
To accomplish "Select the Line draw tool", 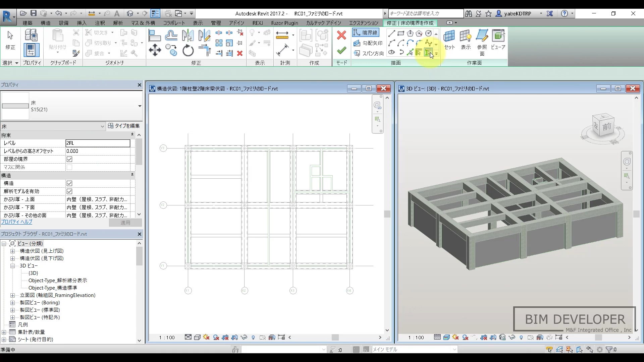I will 391,33.
